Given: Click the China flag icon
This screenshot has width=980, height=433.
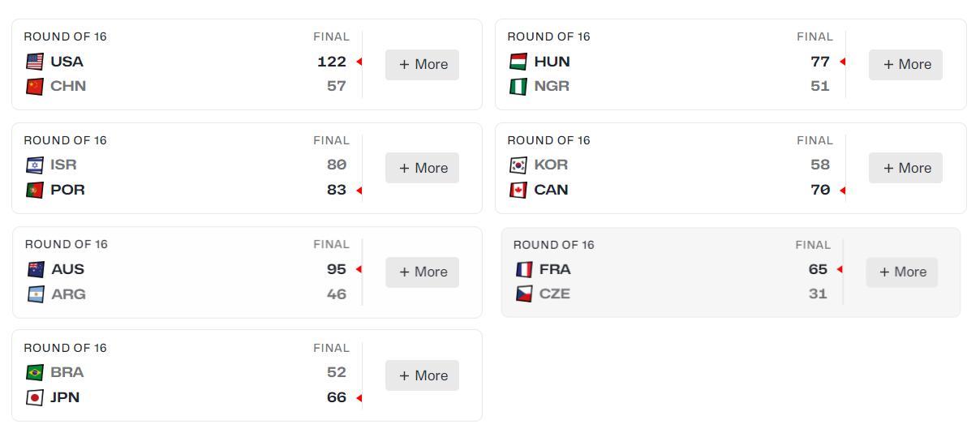Looking at the screenshot, I should point(34,87).
